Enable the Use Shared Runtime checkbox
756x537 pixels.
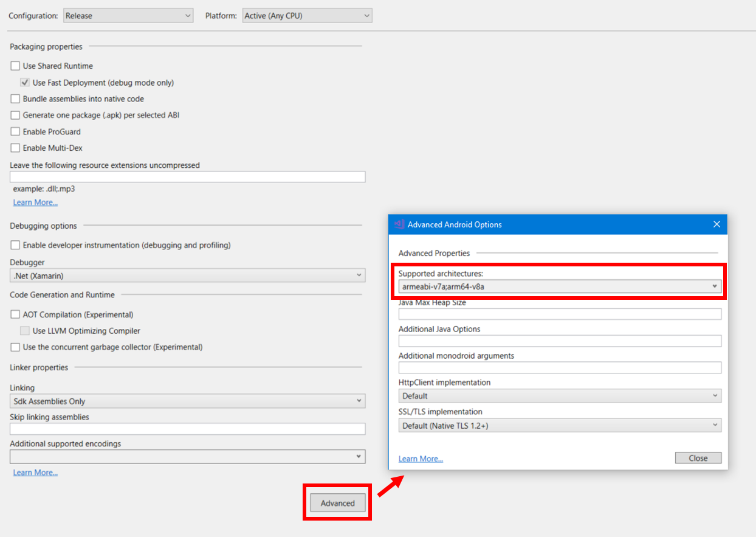[15, 66]
